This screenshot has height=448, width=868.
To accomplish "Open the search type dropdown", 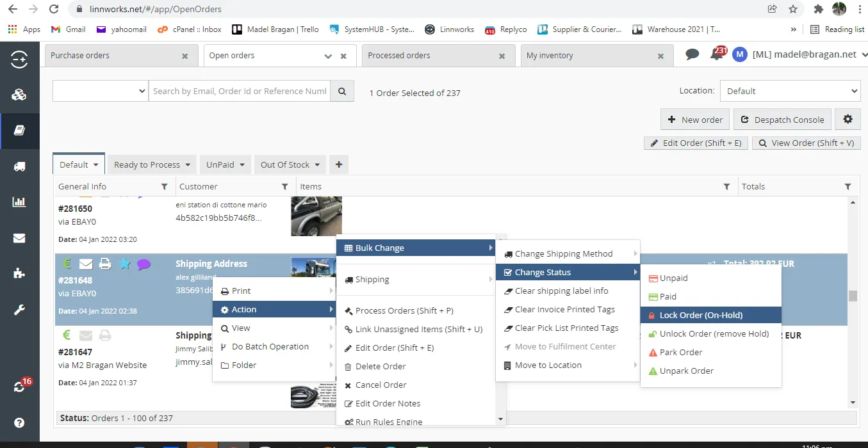I will (101, 91).
